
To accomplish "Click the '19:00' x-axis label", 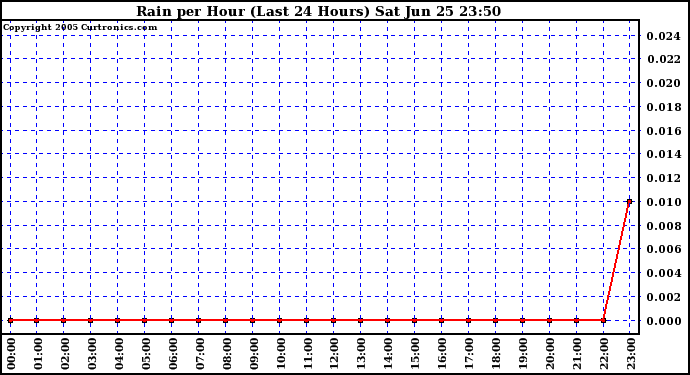I will tap(524, 353).
